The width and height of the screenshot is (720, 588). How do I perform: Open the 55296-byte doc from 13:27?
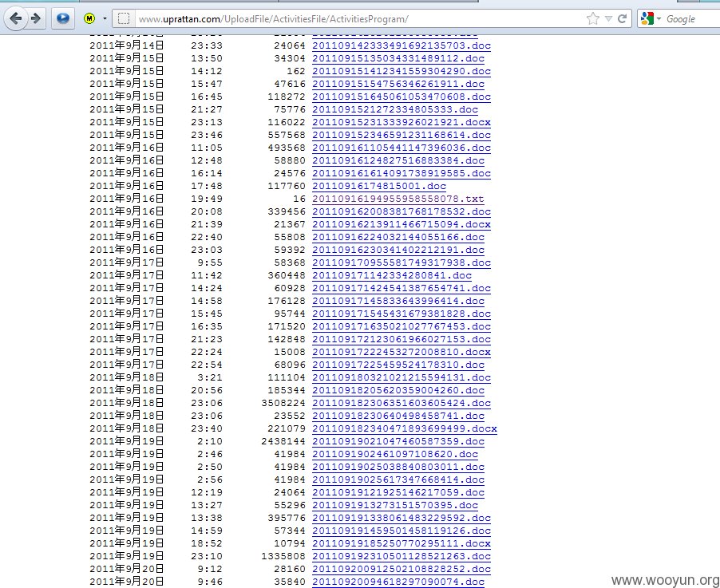pos(395,506)
